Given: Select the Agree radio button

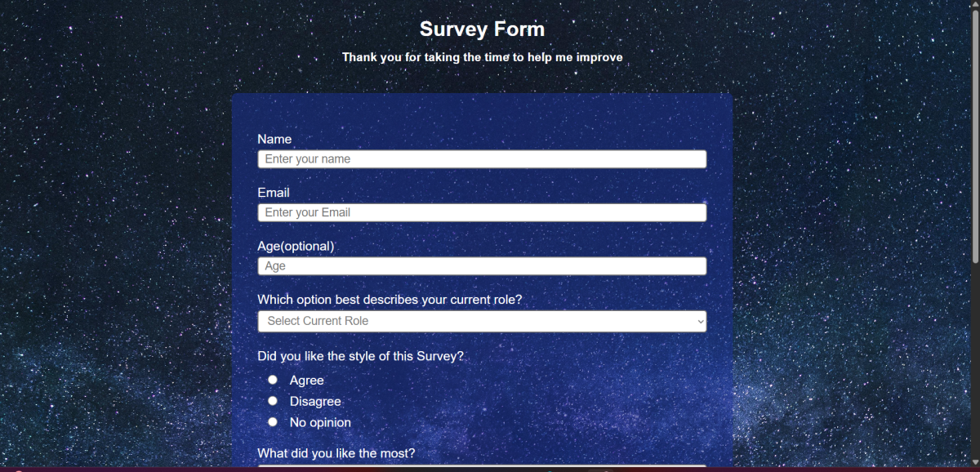Looking at the screenshot, I should (273, 380).
